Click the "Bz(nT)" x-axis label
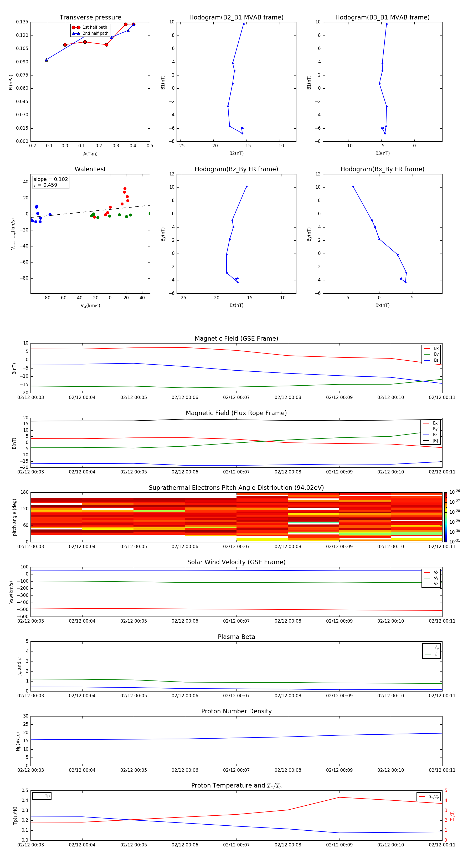 point(236,305)
